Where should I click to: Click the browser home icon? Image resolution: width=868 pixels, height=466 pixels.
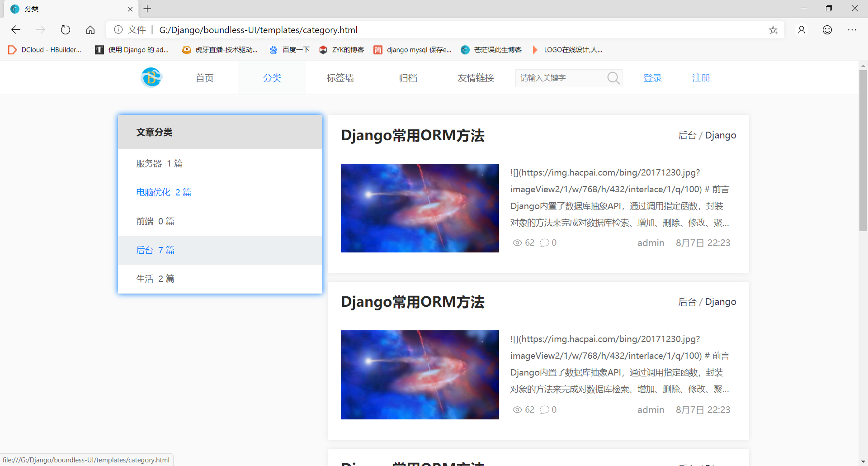click(90, 30)
